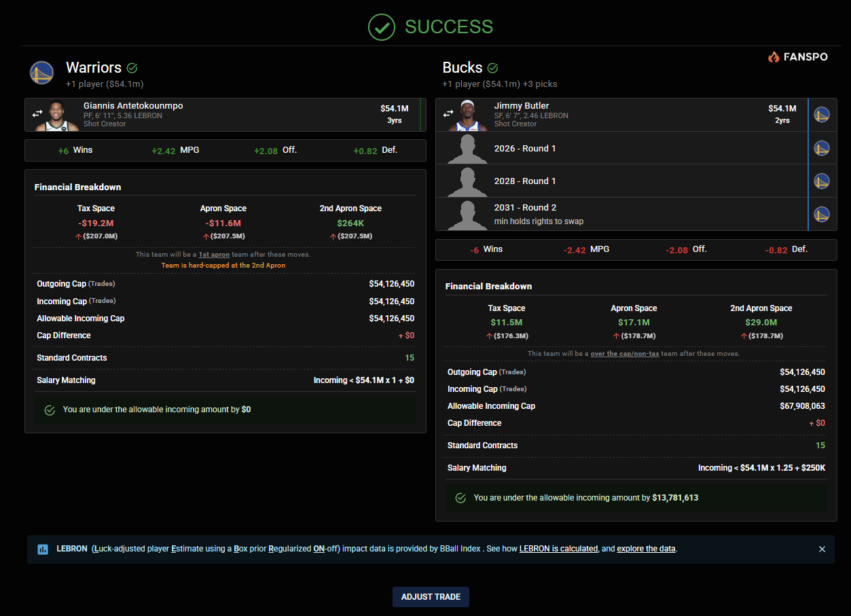Click Bucks Standard Contracts value 15
Image resolution: width=851 pixels, height=616 pixels.
coord(820,446)
